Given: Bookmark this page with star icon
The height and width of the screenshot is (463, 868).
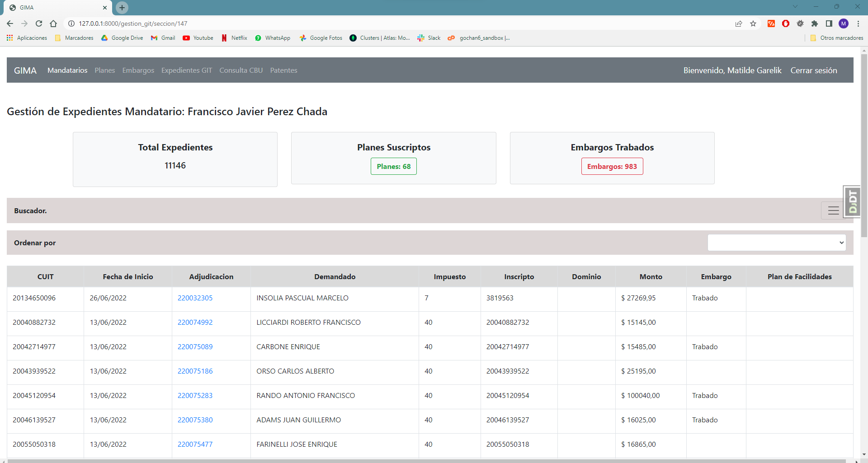Looking at the screenshot, I should tap(753, 23).
